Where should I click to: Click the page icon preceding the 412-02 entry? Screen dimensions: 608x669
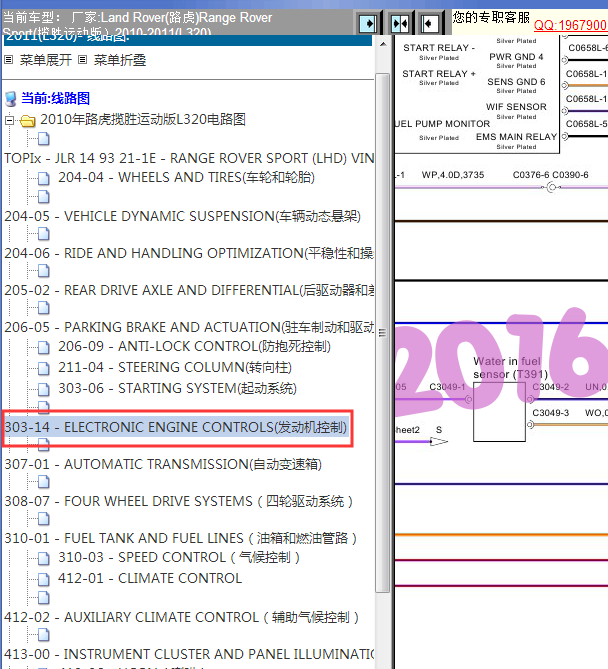pos(44,598)
